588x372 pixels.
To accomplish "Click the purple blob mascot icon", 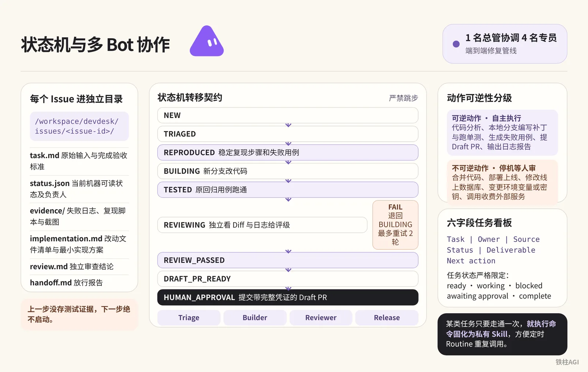I will 207,41.
